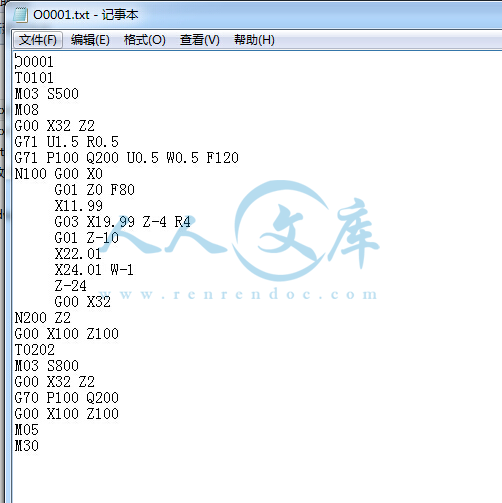Click the G71 U1.5 R0.5 line

(66, 142)
